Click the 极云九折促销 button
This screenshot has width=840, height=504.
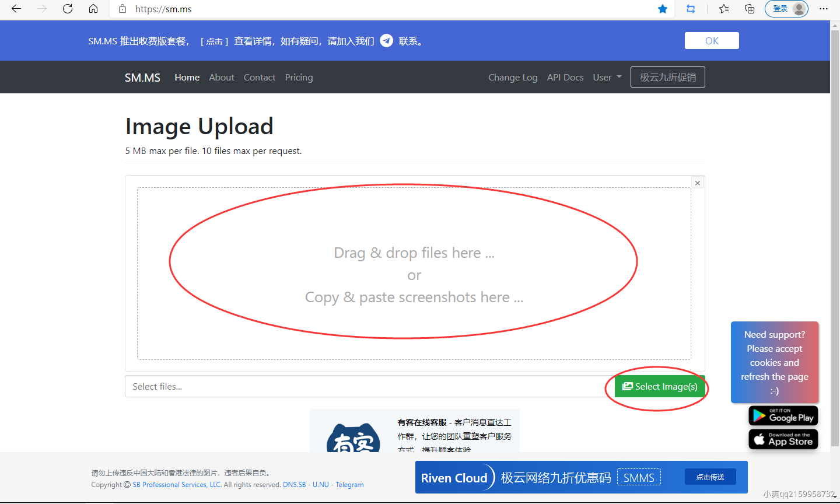pos(668,77)
